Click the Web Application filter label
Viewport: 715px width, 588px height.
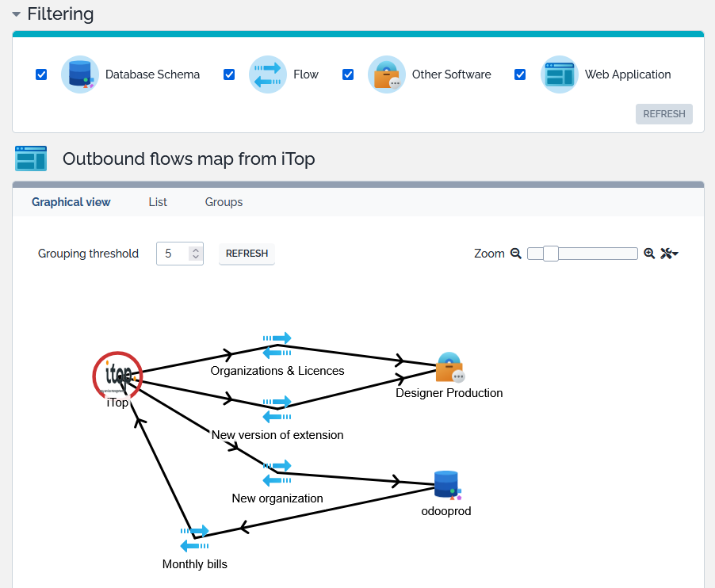coord(628,74)
